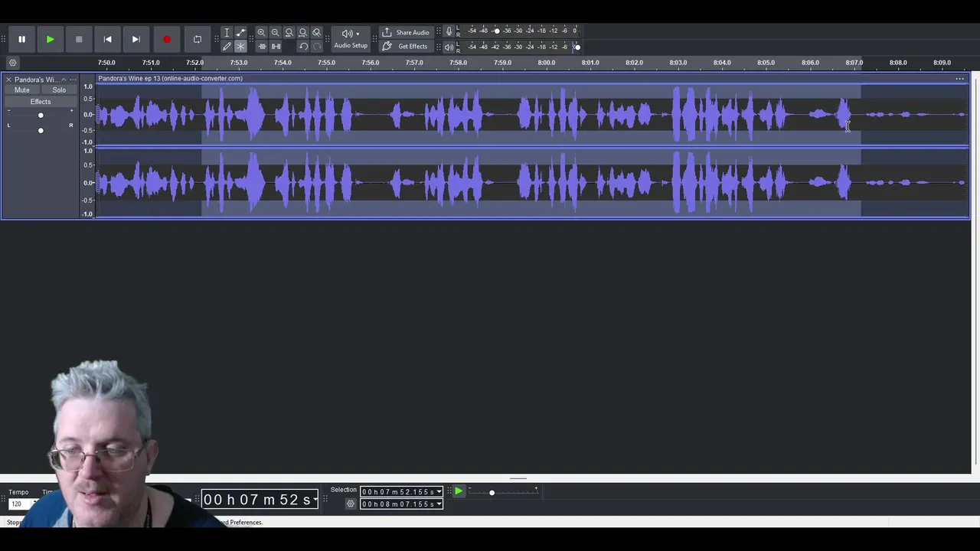
Task: Open selection end format dropdown arrow
Action: point(439,504)
